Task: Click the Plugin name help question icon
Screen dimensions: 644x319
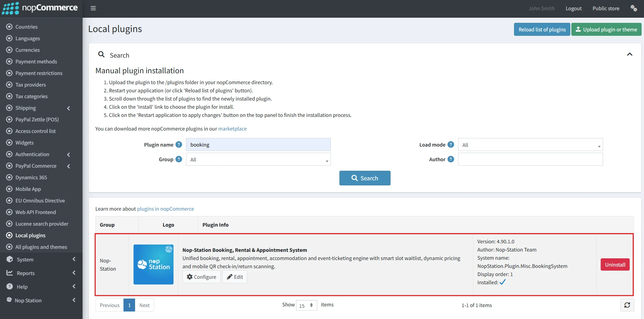Action: [x=179, y=145]
